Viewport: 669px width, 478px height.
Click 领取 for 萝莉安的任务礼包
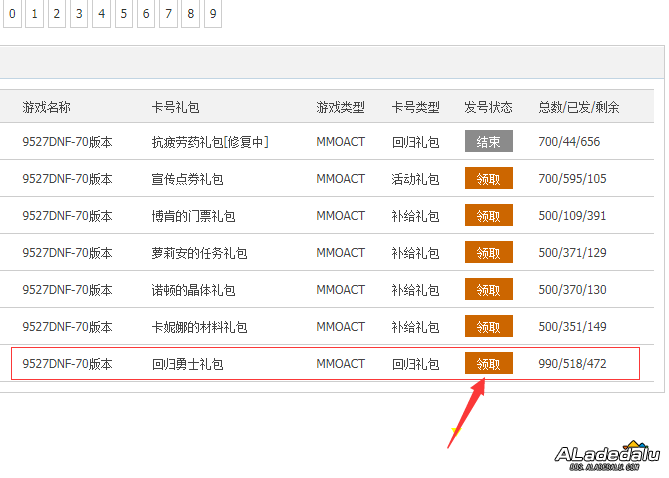pyautogui.click(x=488, y=253)
